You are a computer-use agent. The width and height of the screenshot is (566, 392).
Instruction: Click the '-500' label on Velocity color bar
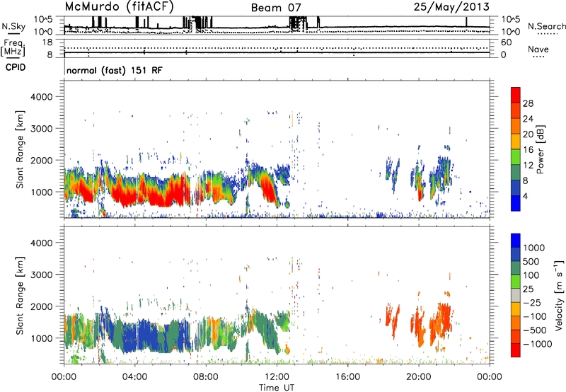tap(535, 330)
